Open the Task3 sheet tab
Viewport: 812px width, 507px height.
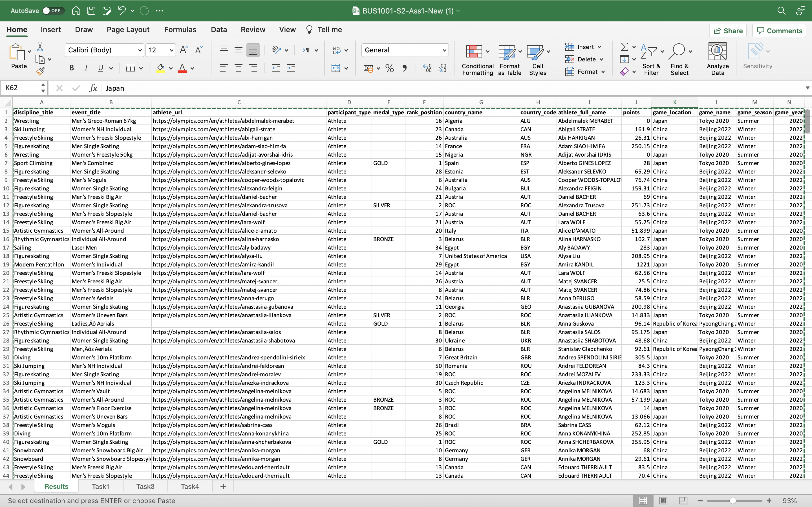pyautogui.click(x=145, y=486)
